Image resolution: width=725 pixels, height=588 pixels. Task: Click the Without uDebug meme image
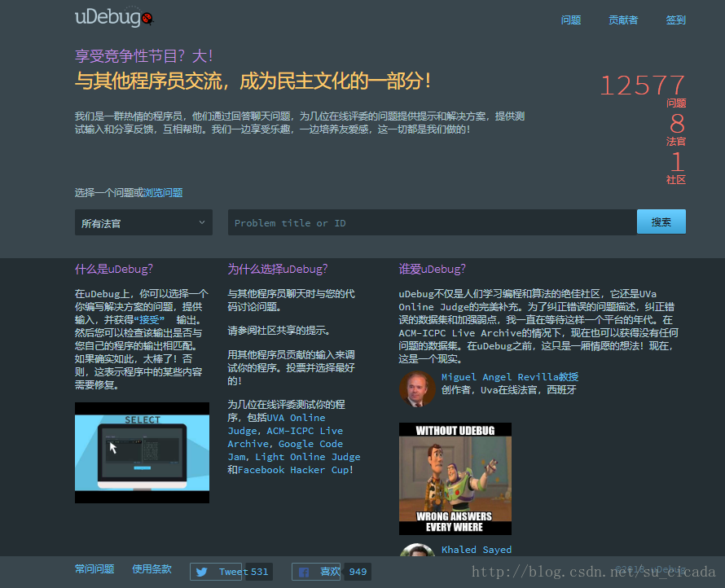click(455, 478)
